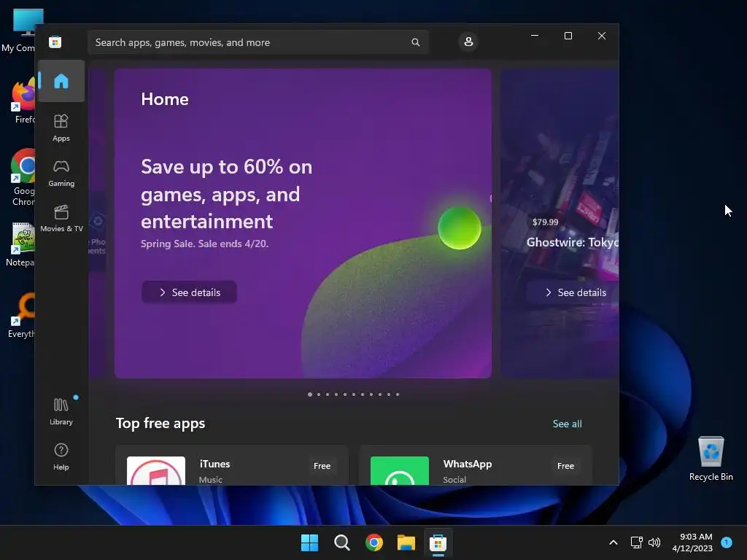747x560 pixels.
Task: Open the WhatsApp app icon
Action: coord(399,470)
